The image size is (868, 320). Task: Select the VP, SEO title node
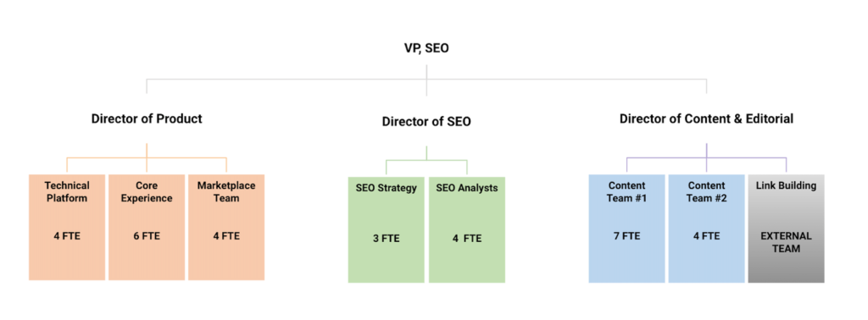click(x=426, y=48)
